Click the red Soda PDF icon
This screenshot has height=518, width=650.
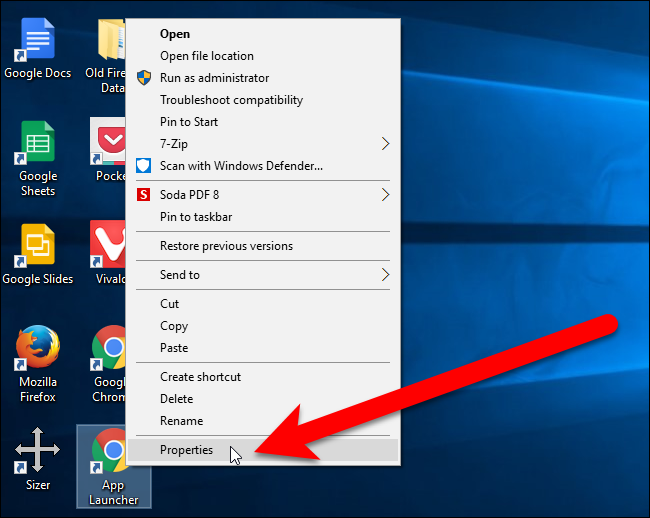pyautogui.click(x=143, y=194)
